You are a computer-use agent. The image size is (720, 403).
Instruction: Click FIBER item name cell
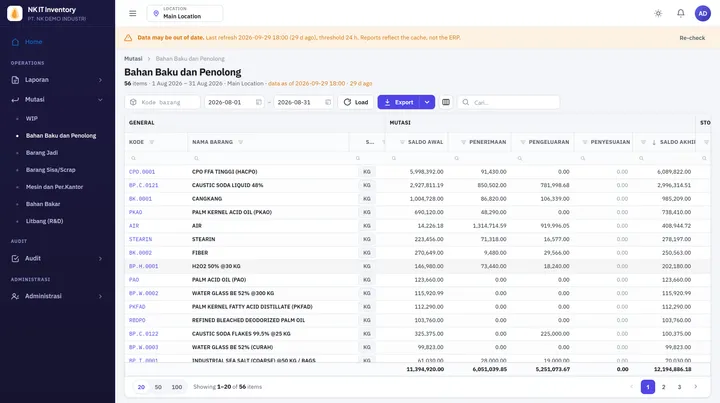coord(200,252)
